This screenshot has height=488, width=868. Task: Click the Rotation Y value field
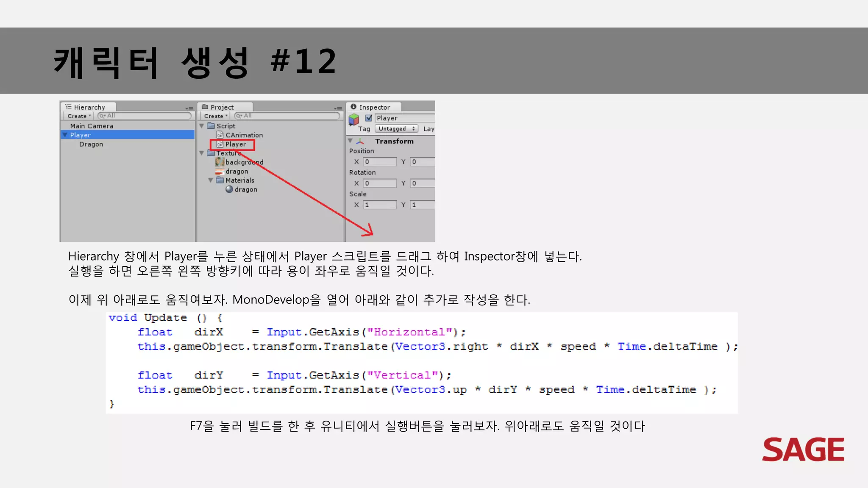[x=423, y=183]
